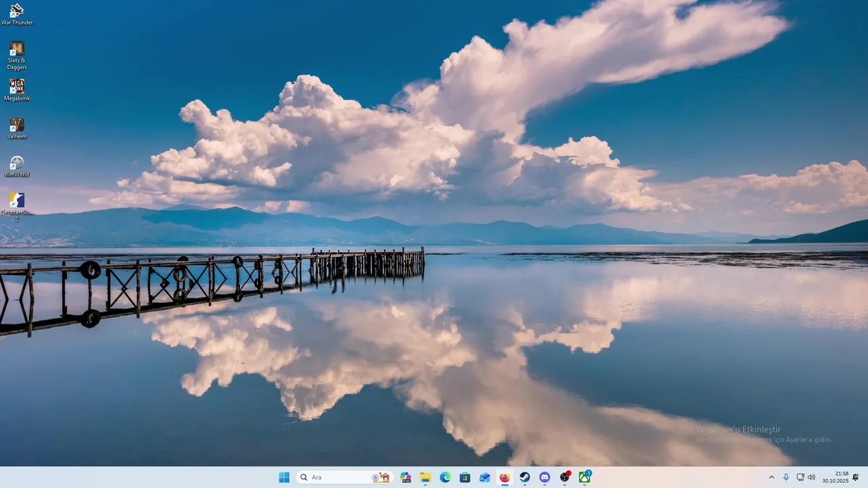Select the Slots & Daggers desktop shortcut
This screenshot has width=868, height=488.
[17, 56]
